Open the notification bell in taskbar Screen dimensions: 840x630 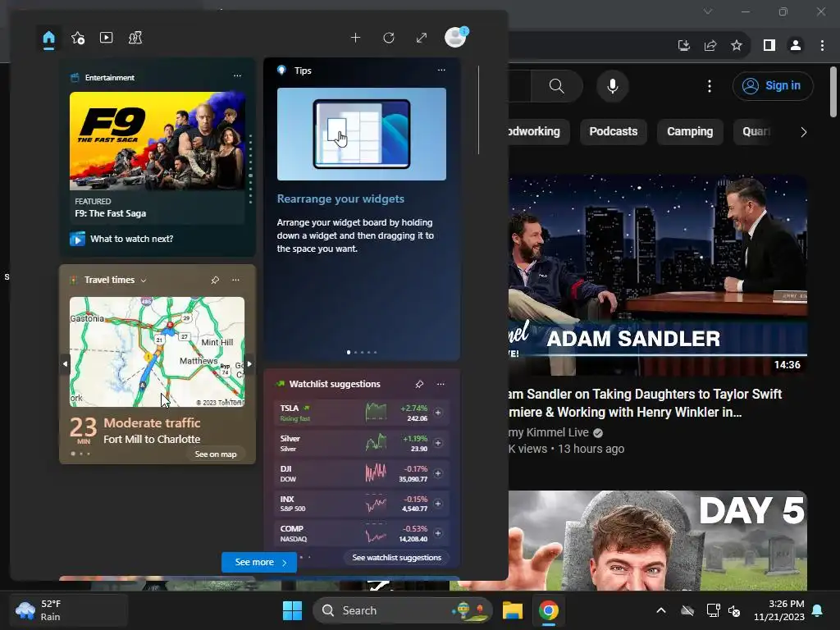point(818,610)
